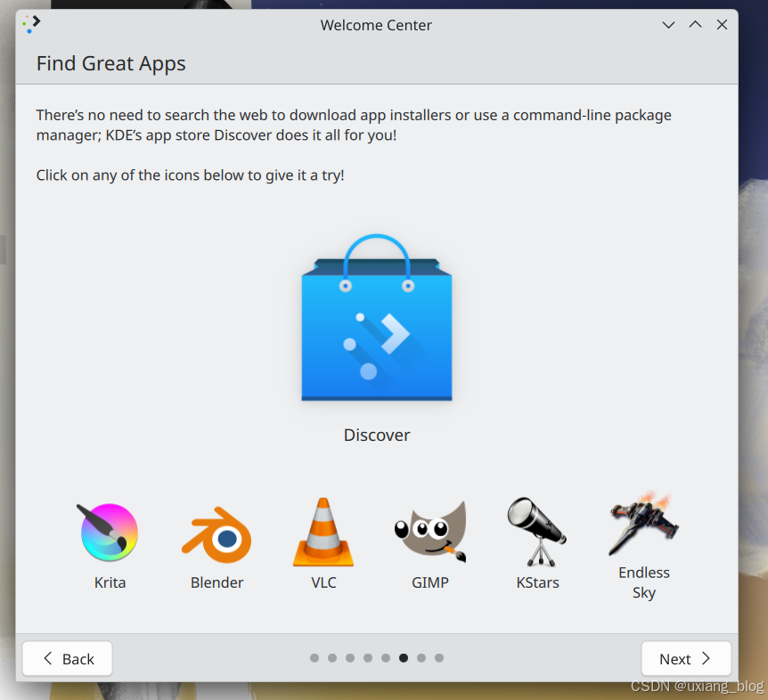Click the Welcome Center window menu icon

point(31,24)
